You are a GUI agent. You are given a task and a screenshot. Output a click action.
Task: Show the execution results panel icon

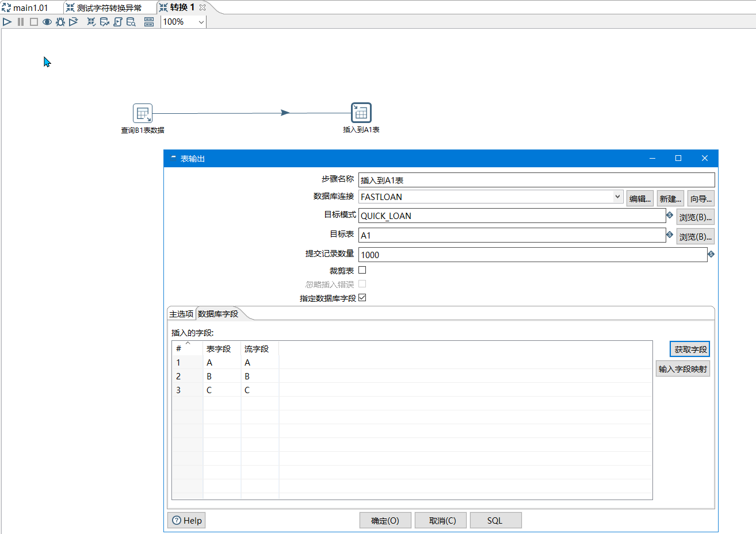(149, 22)
